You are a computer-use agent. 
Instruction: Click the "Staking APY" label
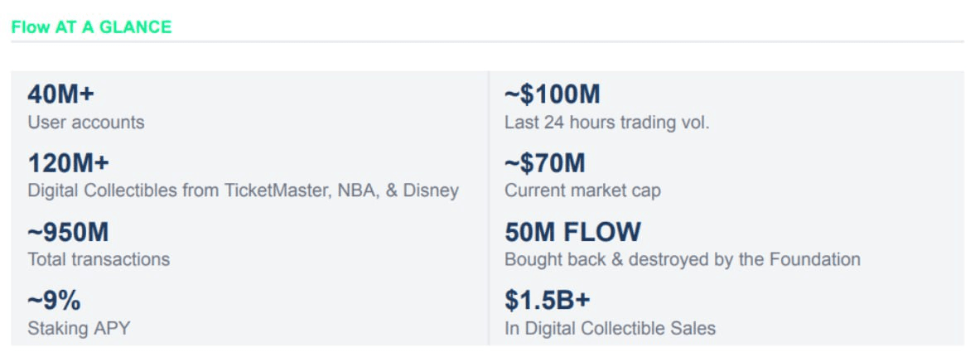pyautogui.click(x=79, y=328)
